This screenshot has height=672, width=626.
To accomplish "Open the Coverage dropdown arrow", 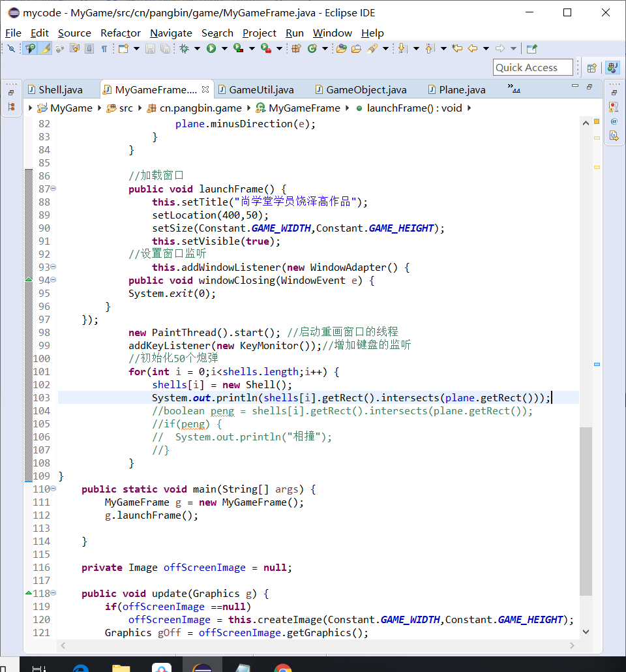I will tap(252, 48).
